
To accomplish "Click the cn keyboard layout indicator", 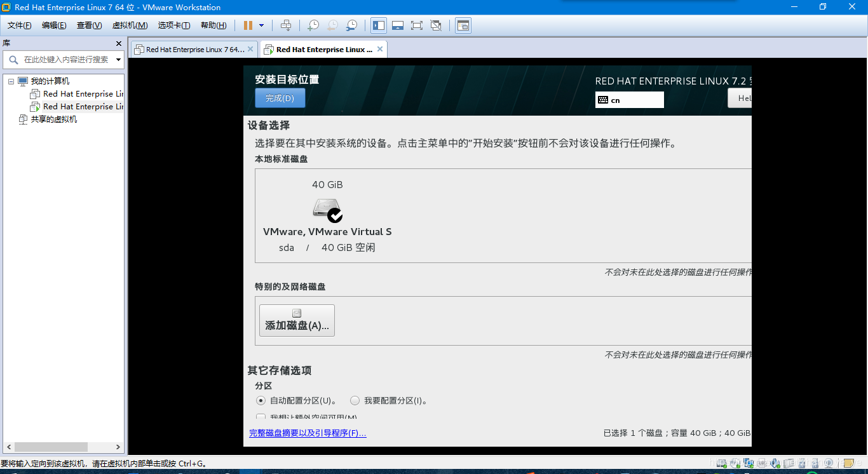I will click(630, 100).
